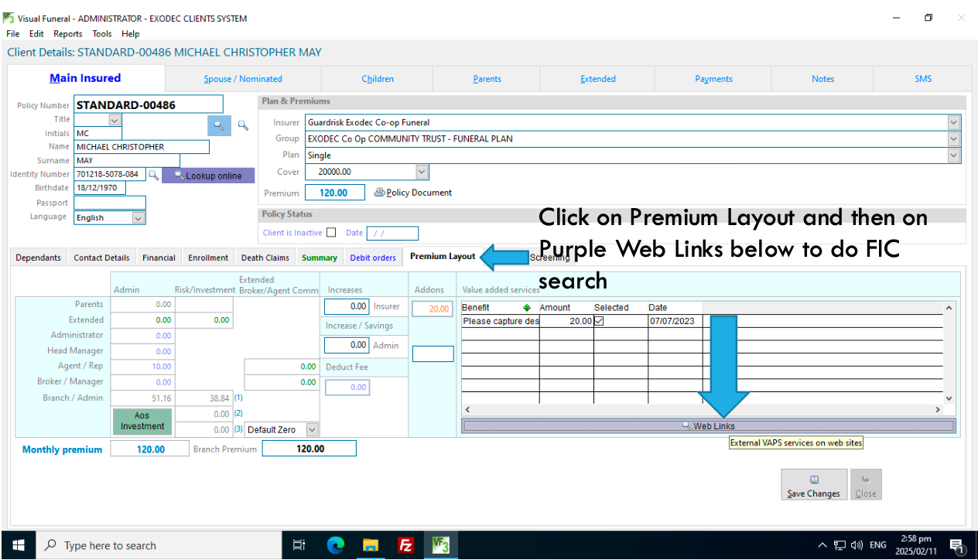Open the Debit orders sub-tab

point(373,258)
